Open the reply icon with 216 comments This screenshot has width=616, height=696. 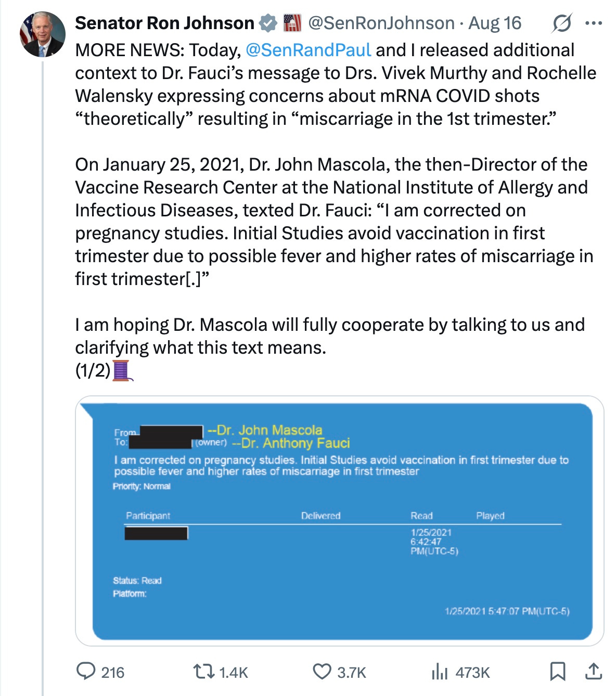86,672
